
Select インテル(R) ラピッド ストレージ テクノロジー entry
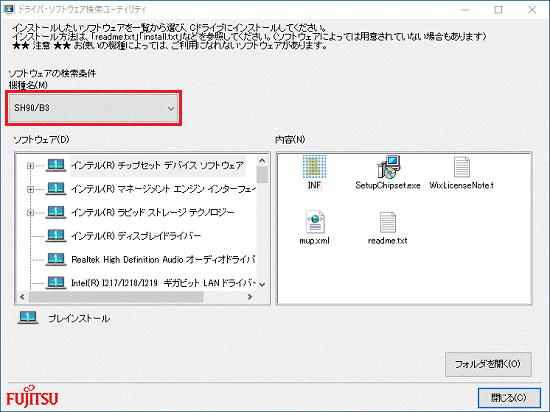153,212
